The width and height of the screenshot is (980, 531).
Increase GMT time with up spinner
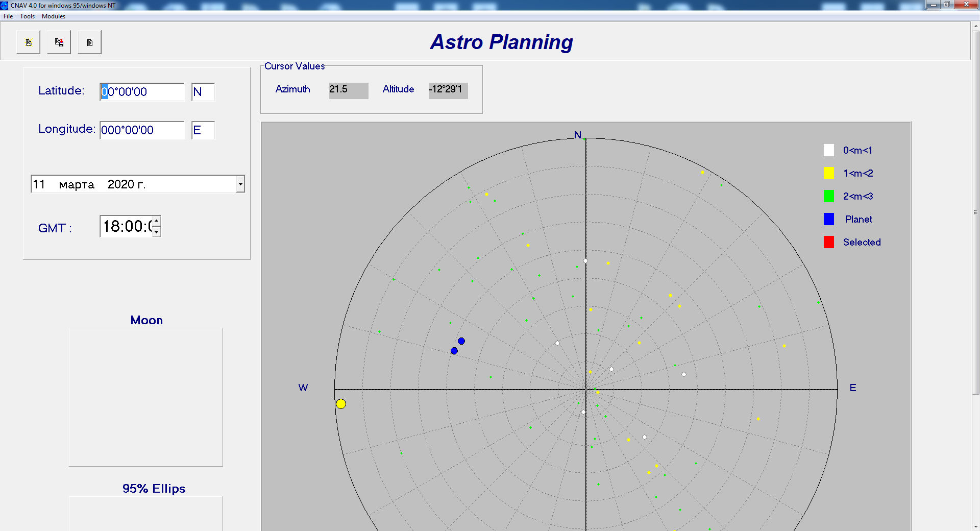pyautogui.click(x=157, y=221)
